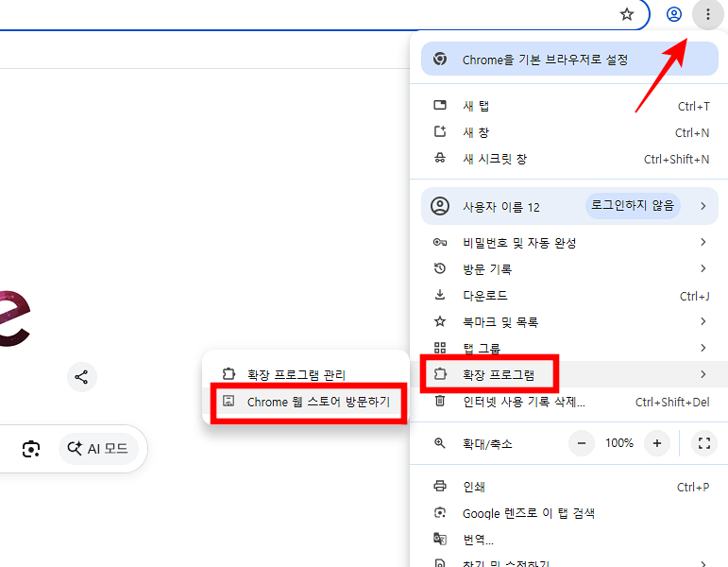Click the user avatar icon beside 사용자 이름 12
The image size is (728, 567).
[440, 206]
